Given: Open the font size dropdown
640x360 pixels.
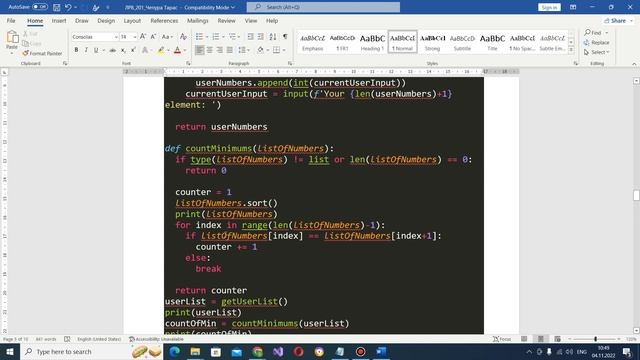Looking at the screenshot, I should coord(135,37).
